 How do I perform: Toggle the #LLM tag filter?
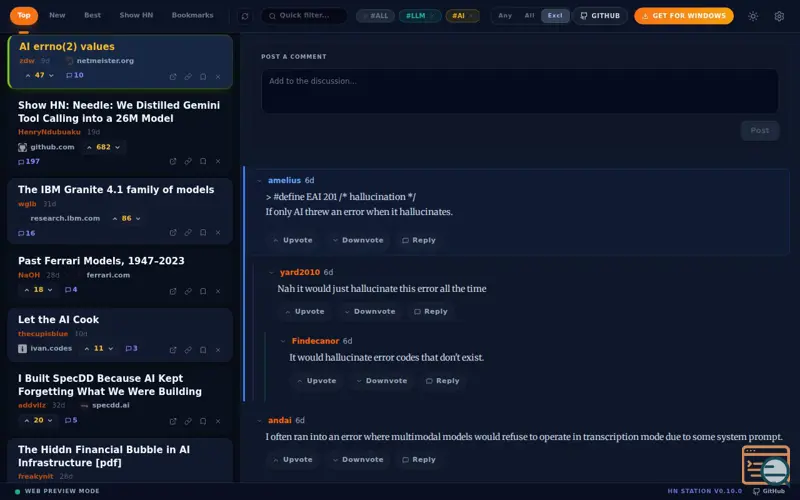coord(419,16)
